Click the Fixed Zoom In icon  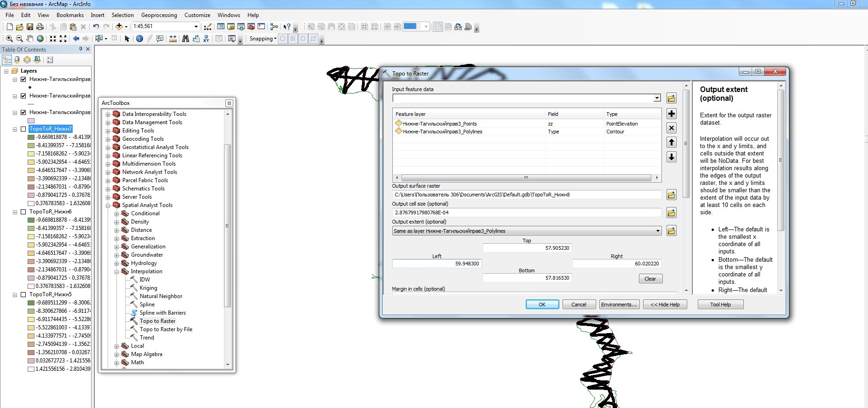pos(53,39)
